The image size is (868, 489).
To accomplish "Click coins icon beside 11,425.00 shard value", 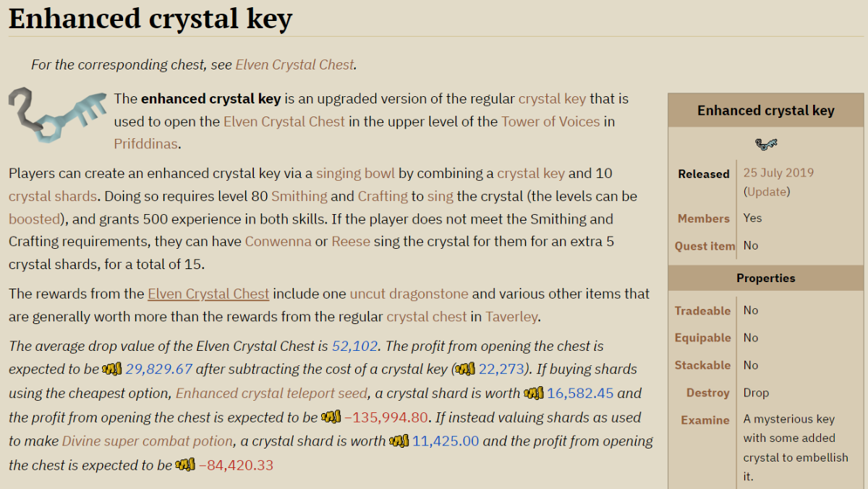I will pyautogui.click(x=399, y=441).
